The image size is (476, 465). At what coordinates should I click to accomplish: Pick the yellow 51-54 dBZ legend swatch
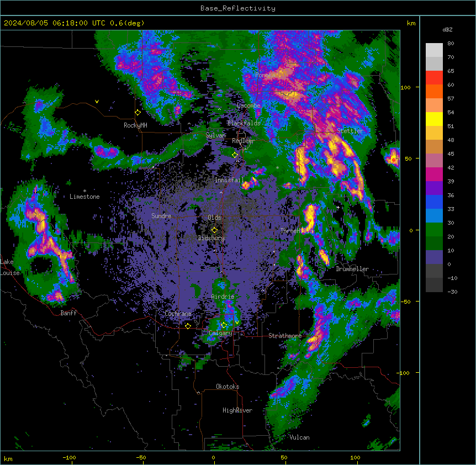434,119
